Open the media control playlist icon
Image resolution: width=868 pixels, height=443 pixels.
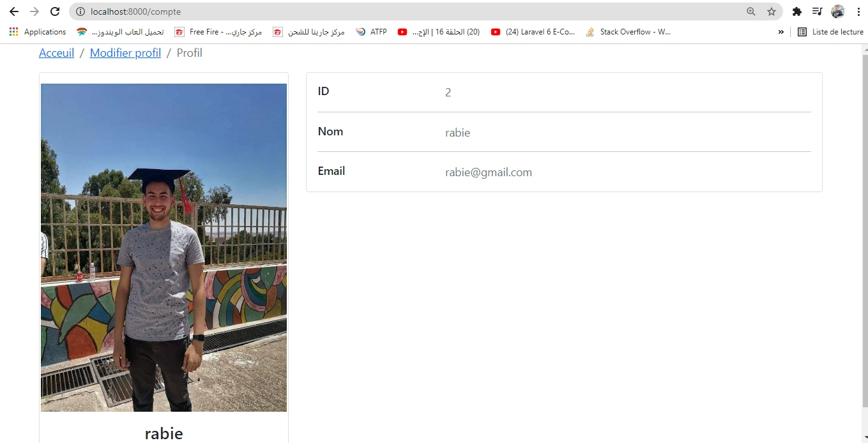(817, 11)
